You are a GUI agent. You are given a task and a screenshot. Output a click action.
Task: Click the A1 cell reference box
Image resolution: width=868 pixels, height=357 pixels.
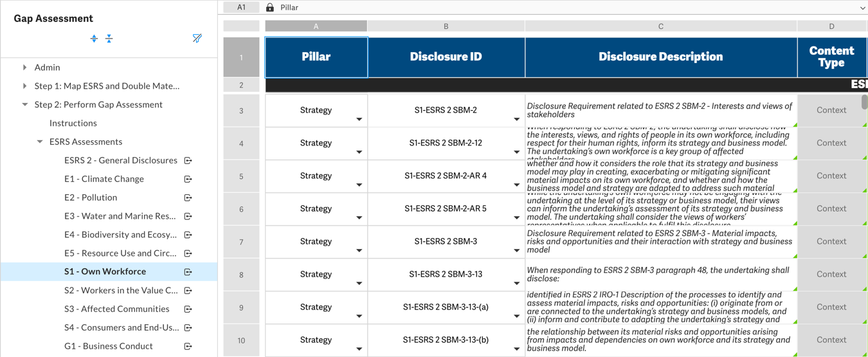click(x=241, y=8)
